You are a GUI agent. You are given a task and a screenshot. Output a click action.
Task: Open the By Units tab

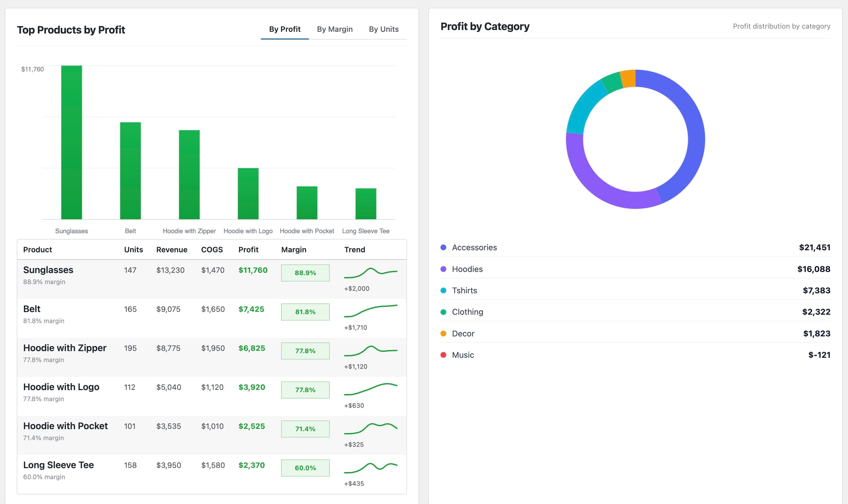coord(384,29)
